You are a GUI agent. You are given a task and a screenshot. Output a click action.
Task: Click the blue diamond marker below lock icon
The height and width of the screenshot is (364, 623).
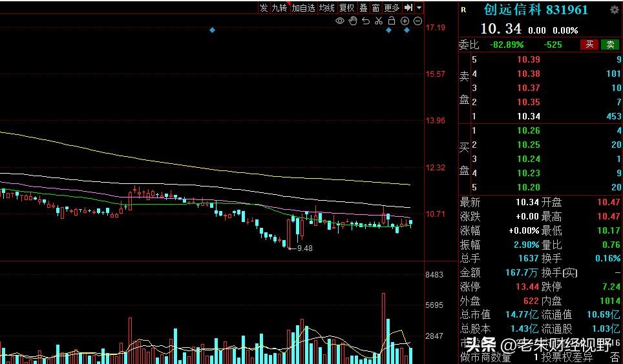pos(388,30)
